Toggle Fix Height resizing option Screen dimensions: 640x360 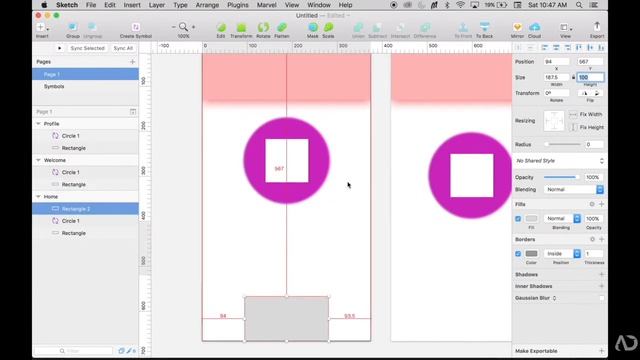click(x=587, y=127)
